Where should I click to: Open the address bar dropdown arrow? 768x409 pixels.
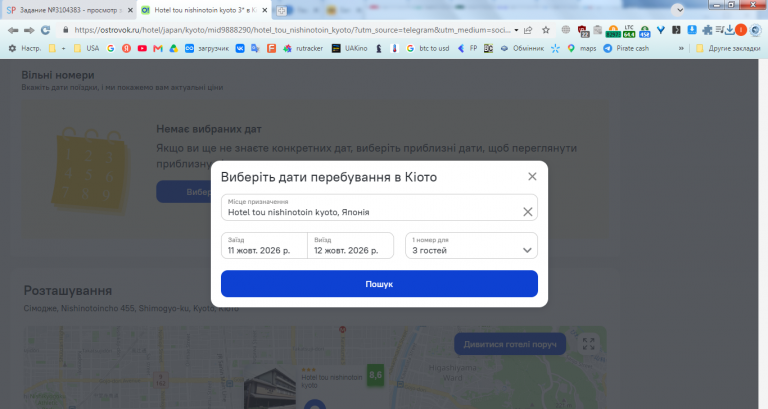tap(516, 30)
